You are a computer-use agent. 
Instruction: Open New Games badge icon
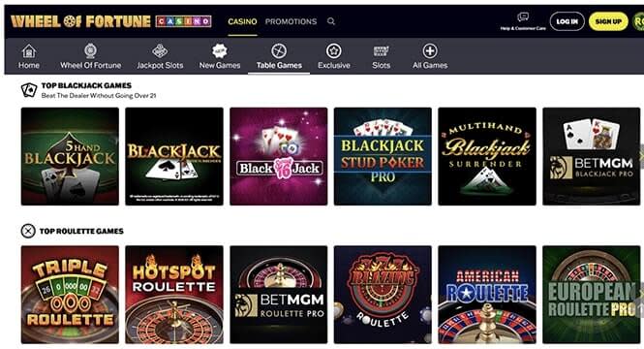click(220, 51)
